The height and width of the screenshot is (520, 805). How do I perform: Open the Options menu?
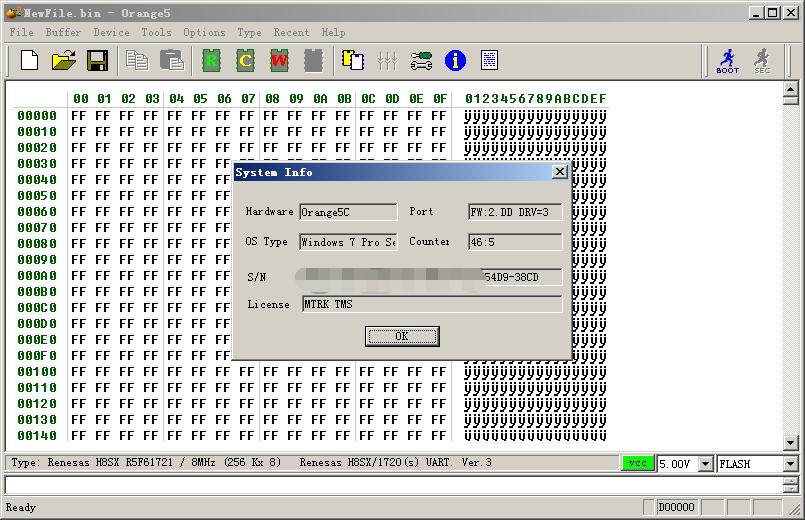pos(204,32)
